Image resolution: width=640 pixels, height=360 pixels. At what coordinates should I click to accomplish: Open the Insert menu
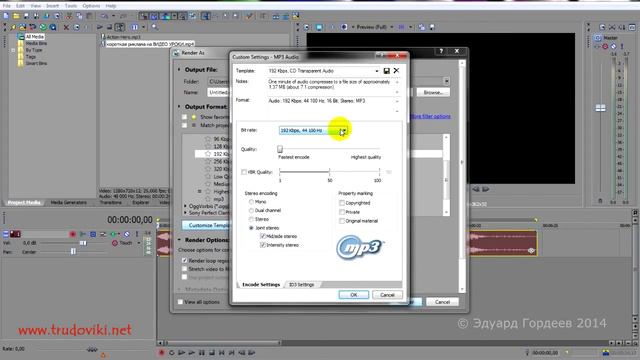(52, 6)
